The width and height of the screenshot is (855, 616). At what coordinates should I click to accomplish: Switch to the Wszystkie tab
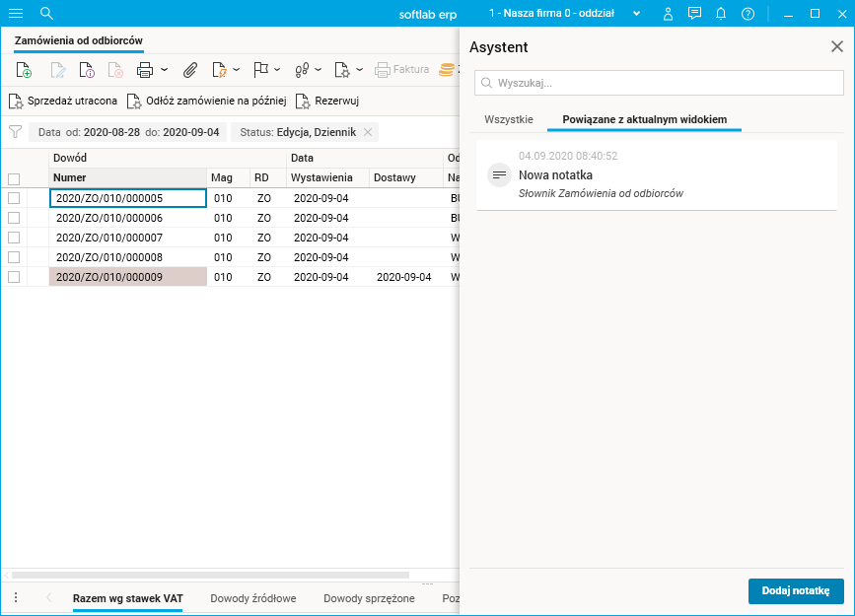point(508,119)
